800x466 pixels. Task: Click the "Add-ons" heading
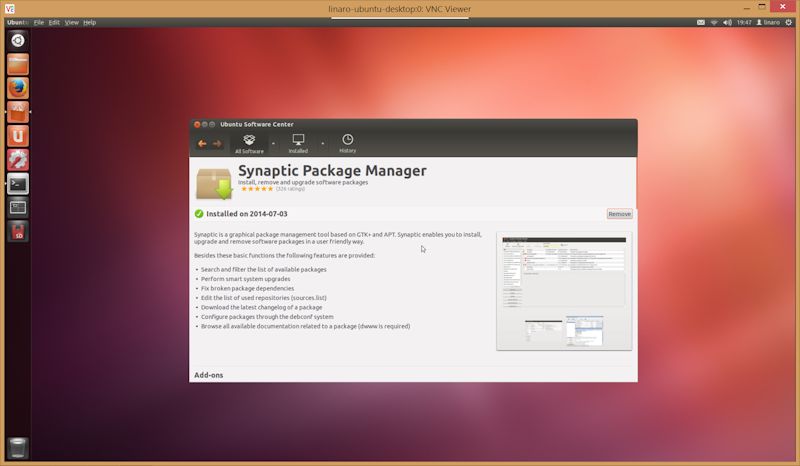[x=209, y=375]
